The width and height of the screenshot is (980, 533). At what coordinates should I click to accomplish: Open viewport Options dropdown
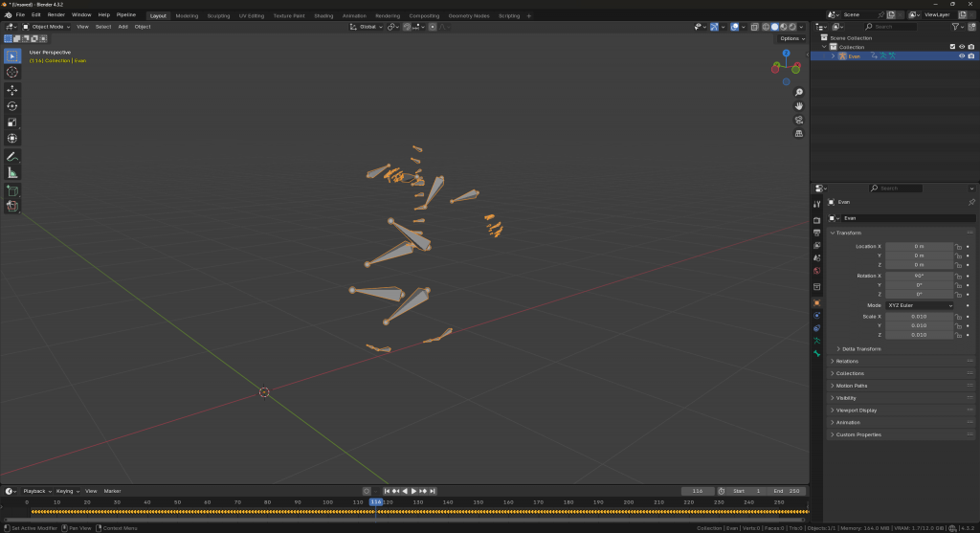pos(792,38)
